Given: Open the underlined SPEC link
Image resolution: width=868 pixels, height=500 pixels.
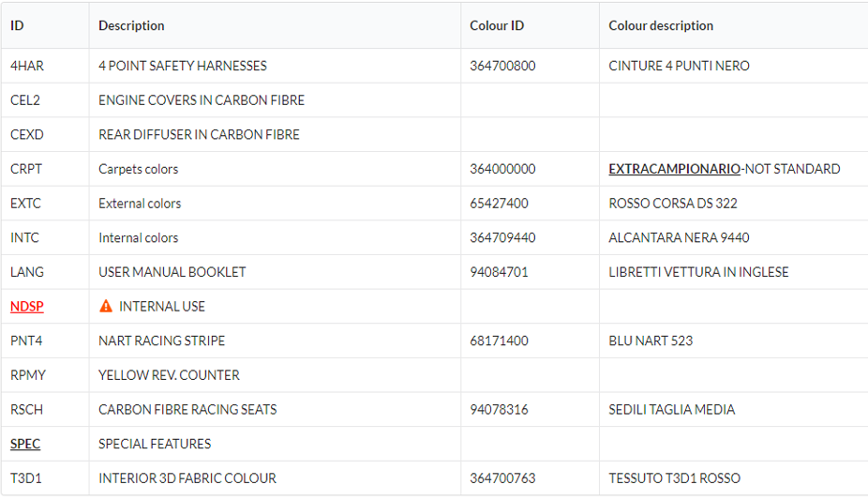Looking at the screenshot, I should click(x=25, y=444).
